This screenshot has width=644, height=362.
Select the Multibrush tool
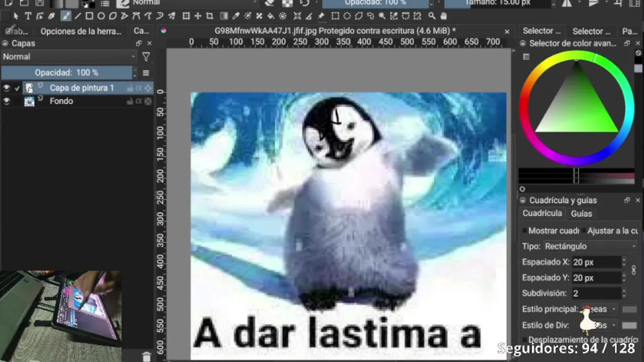click(x=172, y=16)
